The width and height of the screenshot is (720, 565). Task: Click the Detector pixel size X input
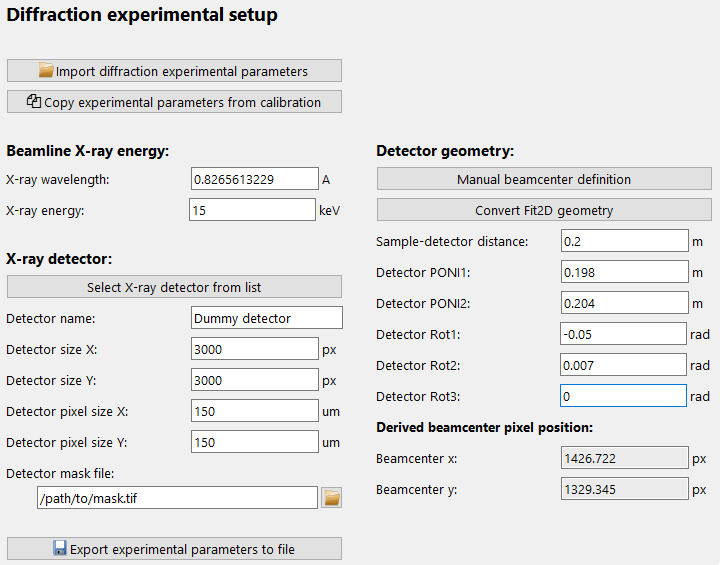pos(254,411)
